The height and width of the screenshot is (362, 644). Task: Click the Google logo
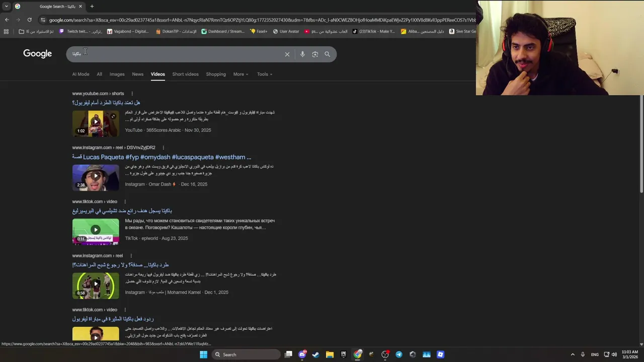[37, 54]
